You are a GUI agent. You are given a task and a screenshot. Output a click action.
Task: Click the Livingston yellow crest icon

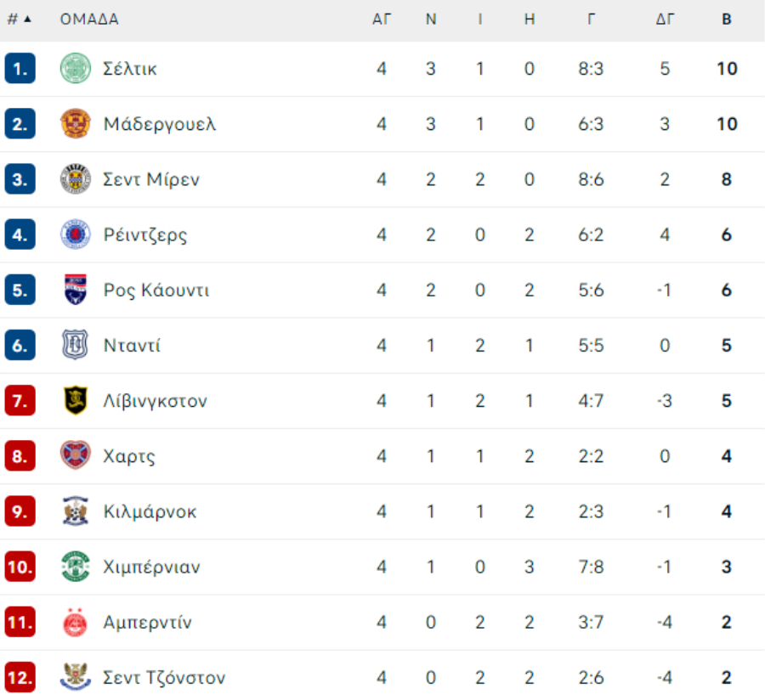coord(75,400)
